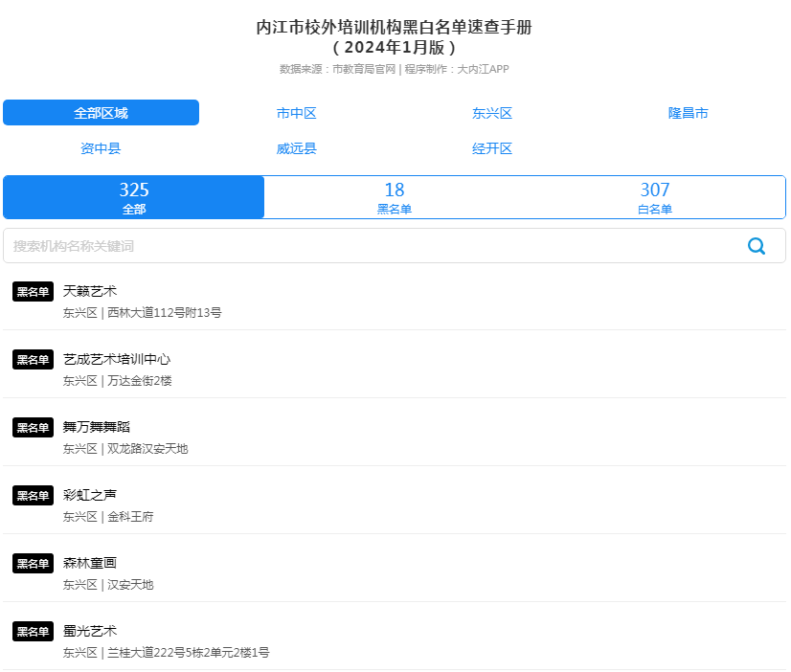Filter by 东兴区 region
This screenshot has width=791, height=672.
(492, 113)
